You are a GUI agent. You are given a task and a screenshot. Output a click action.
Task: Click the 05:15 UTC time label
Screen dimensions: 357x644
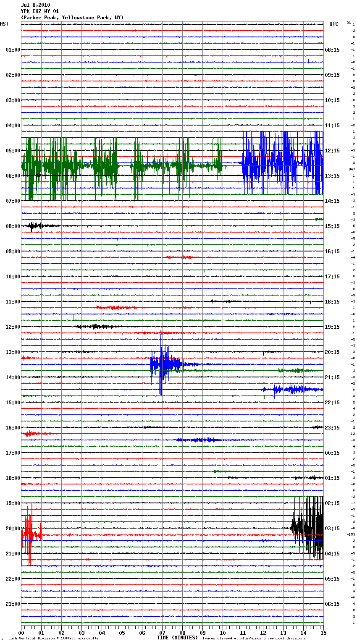coord(332,579)
